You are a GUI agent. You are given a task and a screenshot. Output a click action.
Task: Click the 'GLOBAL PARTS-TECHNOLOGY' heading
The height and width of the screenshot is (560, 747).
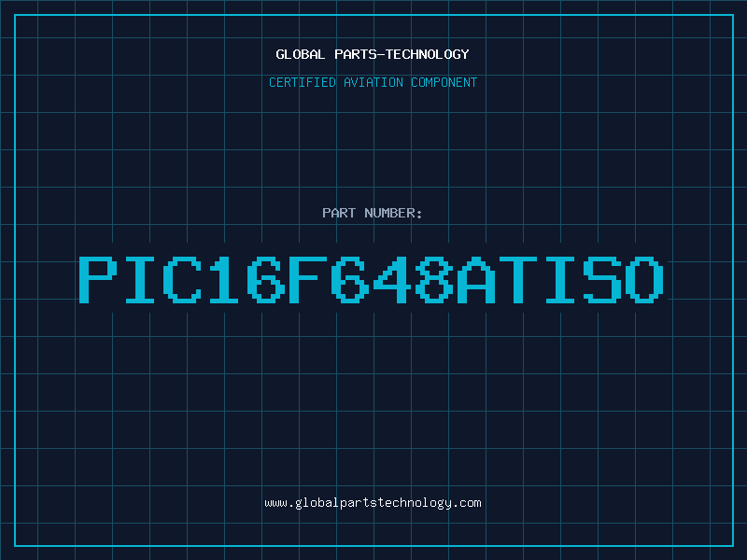click(373, 54)
